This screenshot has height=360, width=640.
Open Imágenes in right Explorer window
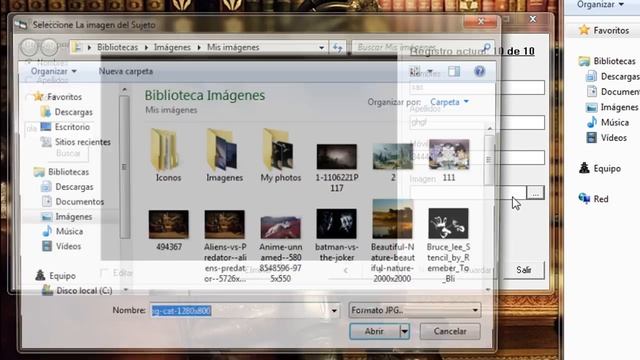(612, 107)
